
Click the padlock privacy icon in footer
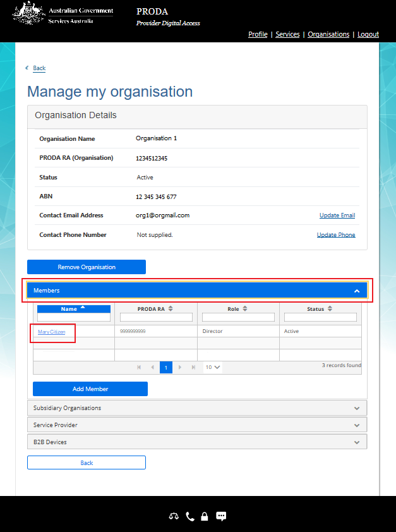pos(204,516)
